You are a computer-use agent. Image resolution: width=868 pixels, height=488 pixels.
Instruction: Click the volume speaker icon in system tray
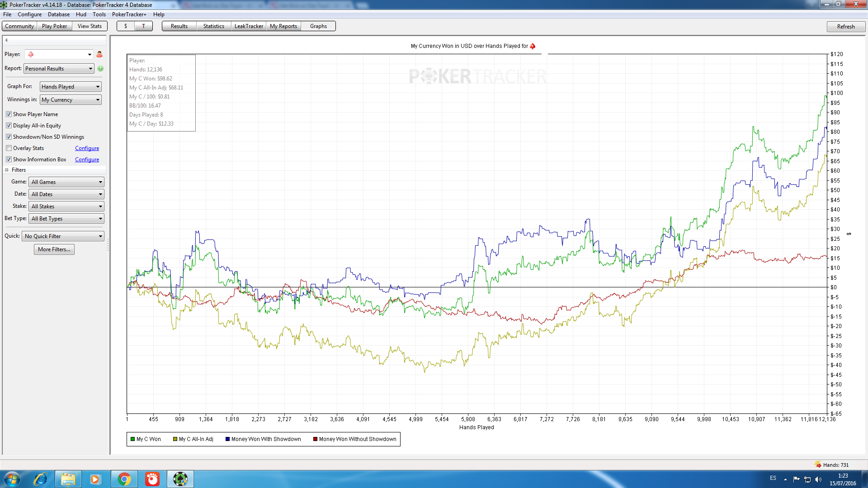tap(818, 479)
